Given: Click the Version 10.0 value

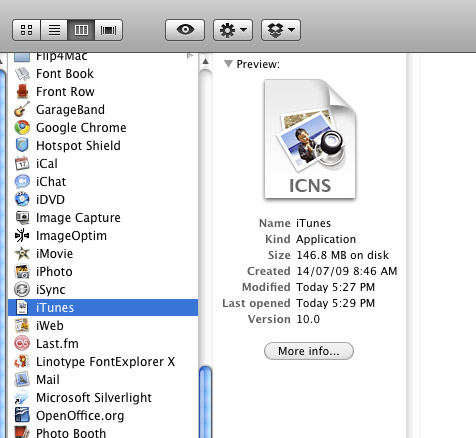Looking at the screenshot, I should click(x=308, y=319).
